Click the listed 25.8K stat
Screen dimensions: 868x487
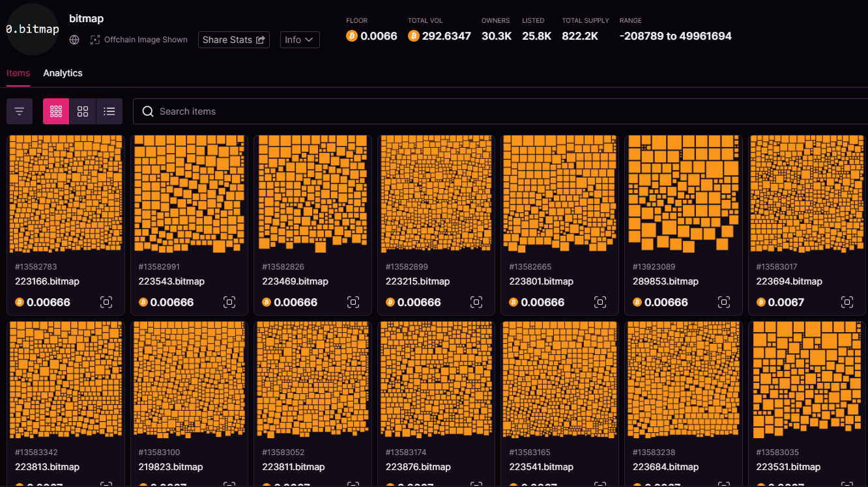click(x=536, y=36)
